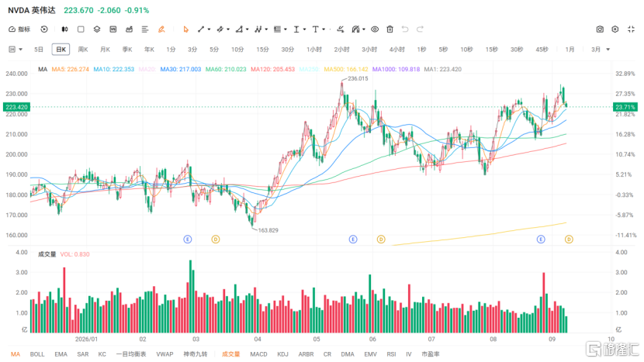Toggle the MA500 moving average line

(346, 69)
